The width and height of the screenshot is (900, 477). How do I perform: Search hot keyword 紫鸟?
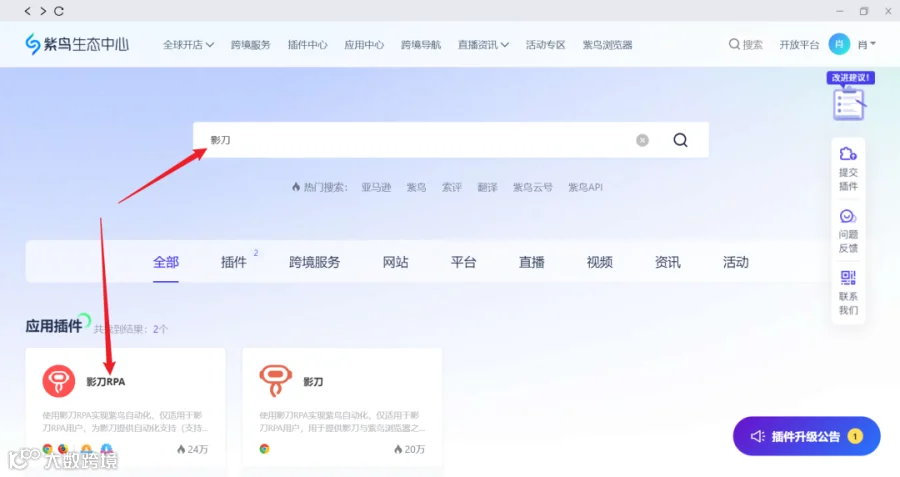416,187
